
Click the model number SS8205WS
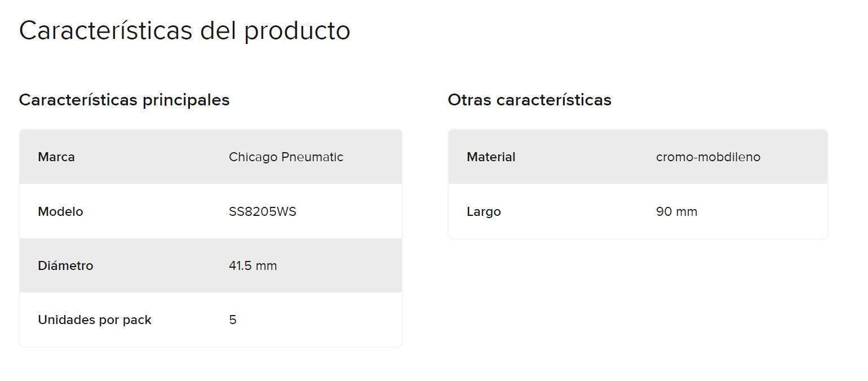tap(263, 211)
